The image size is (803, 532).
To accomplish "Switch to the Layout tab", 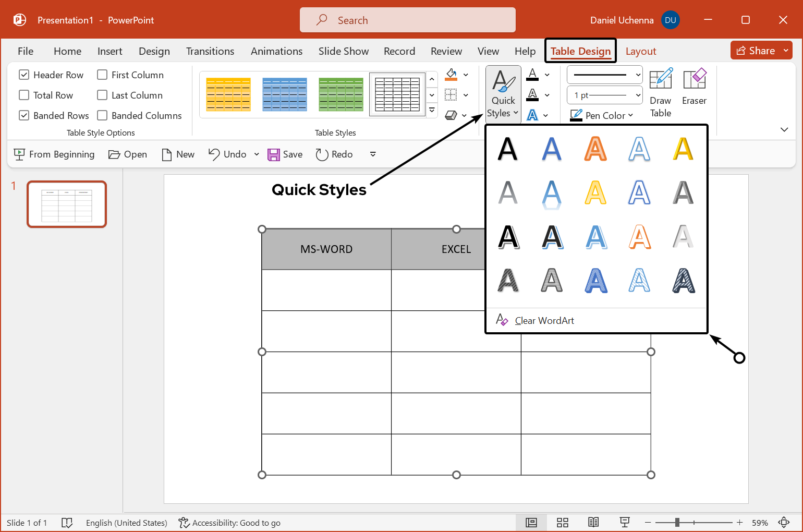I will [640, 51].
